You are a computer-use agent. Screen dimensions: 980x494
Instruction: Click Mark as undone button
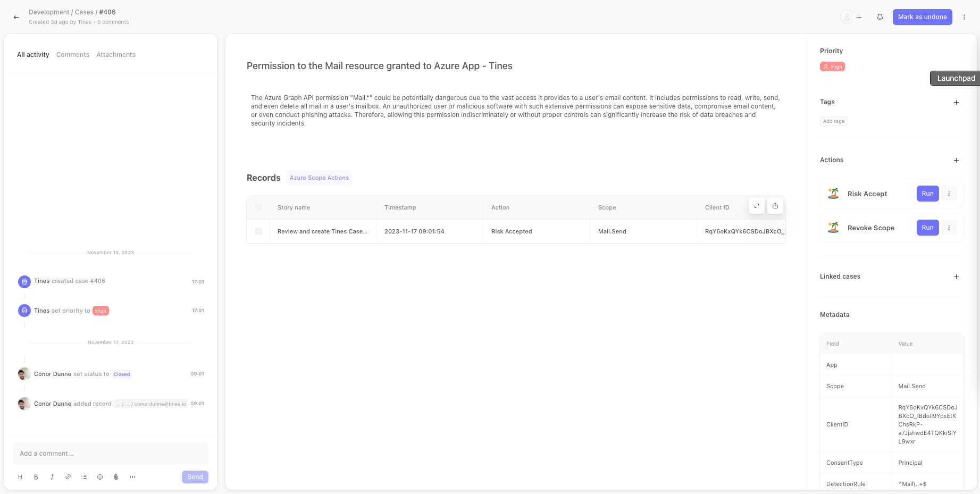pyautogui.click(x=922, y=17)
